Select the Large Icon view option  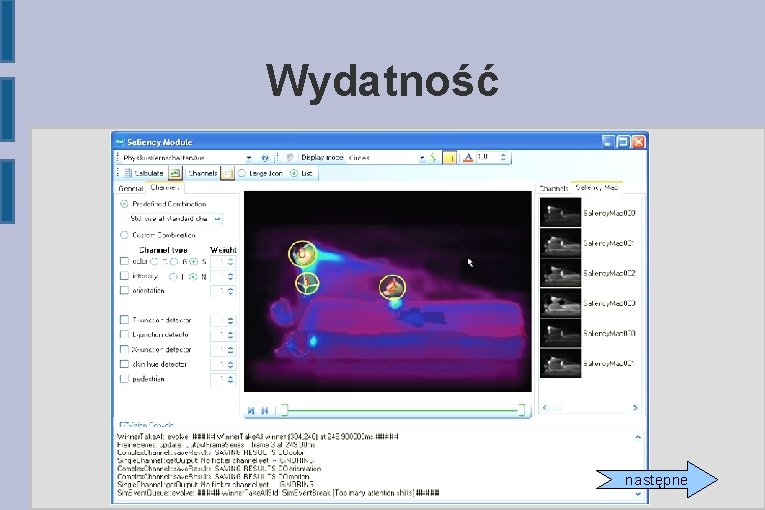coord(242,173)
